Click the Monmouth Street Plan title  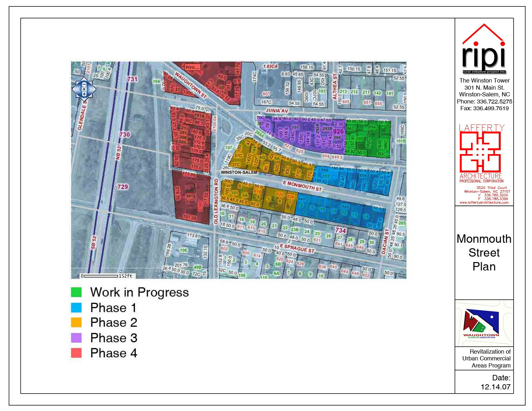coord(484,253)
